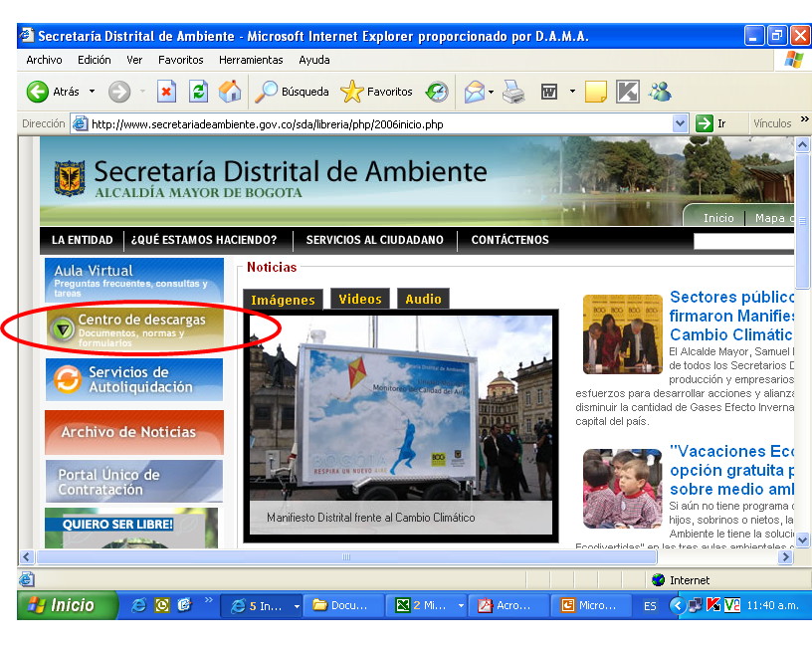This screenshot has width=812, height=649.
Task: Open Edición menu
Action: coord(95,60)
